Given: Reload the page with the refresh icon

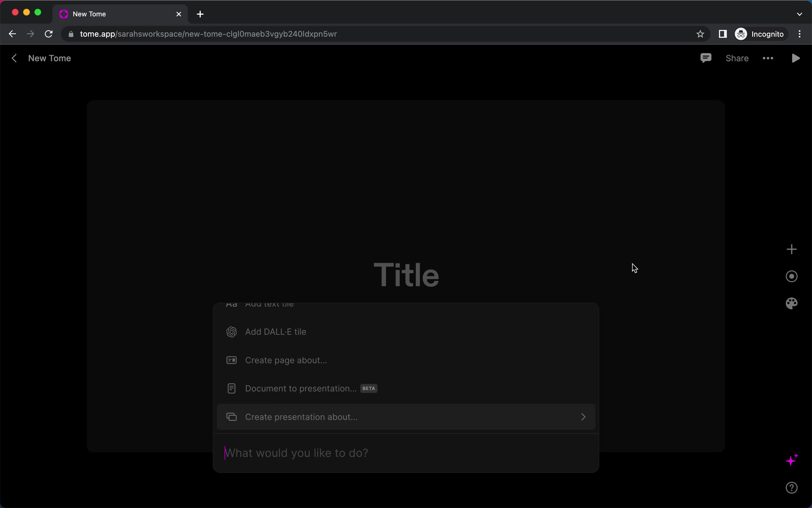Looking at the screenshot, I should pyautogui.click(x=49, y=34).
